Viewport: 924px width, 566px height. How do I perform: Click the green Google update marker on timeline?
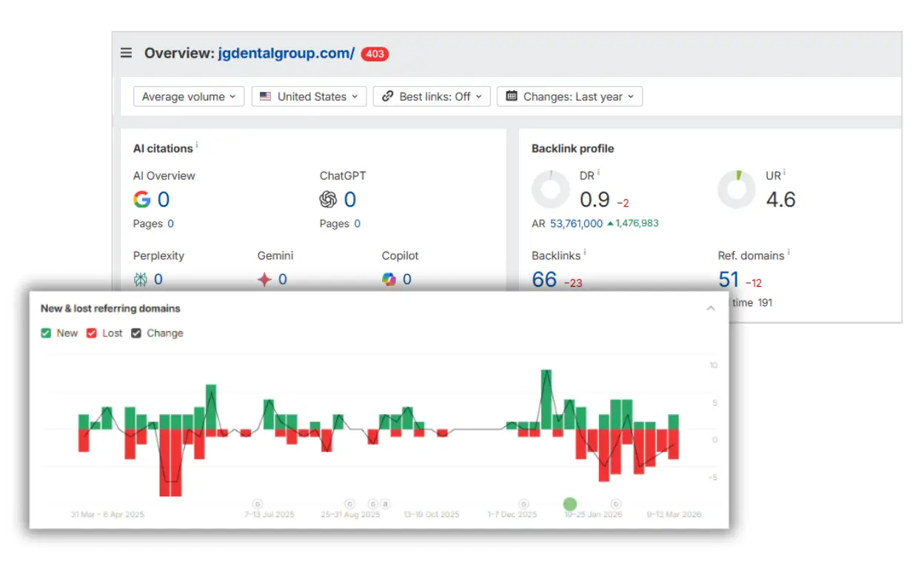tap(570, 504)
